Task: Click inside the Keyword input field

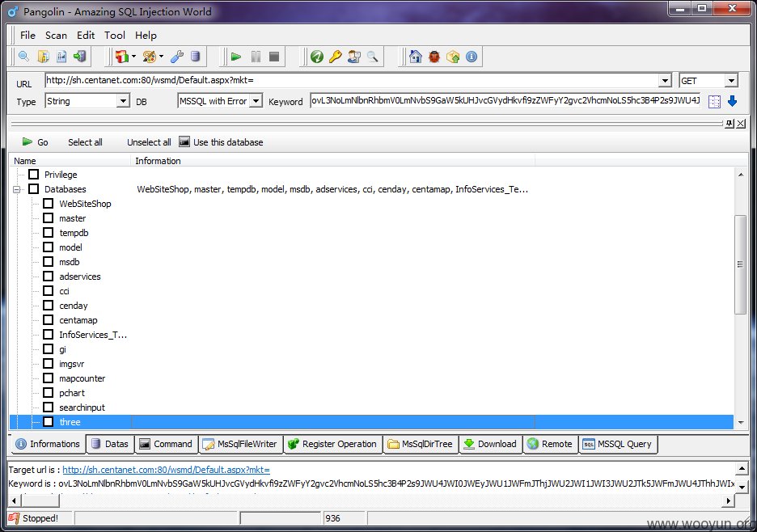Action: coord(505,100)
